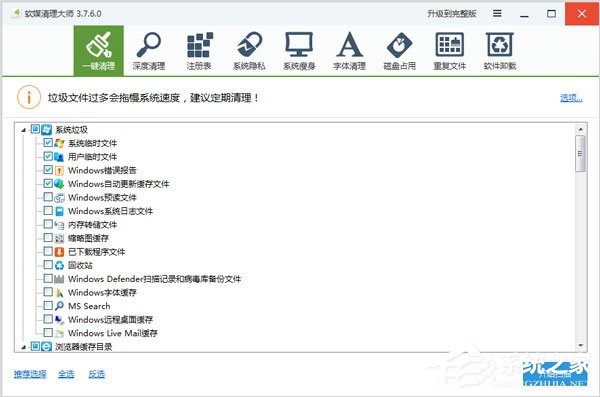
Task: Check the Windows系统日志文件 checkbox
Action: 48,211
